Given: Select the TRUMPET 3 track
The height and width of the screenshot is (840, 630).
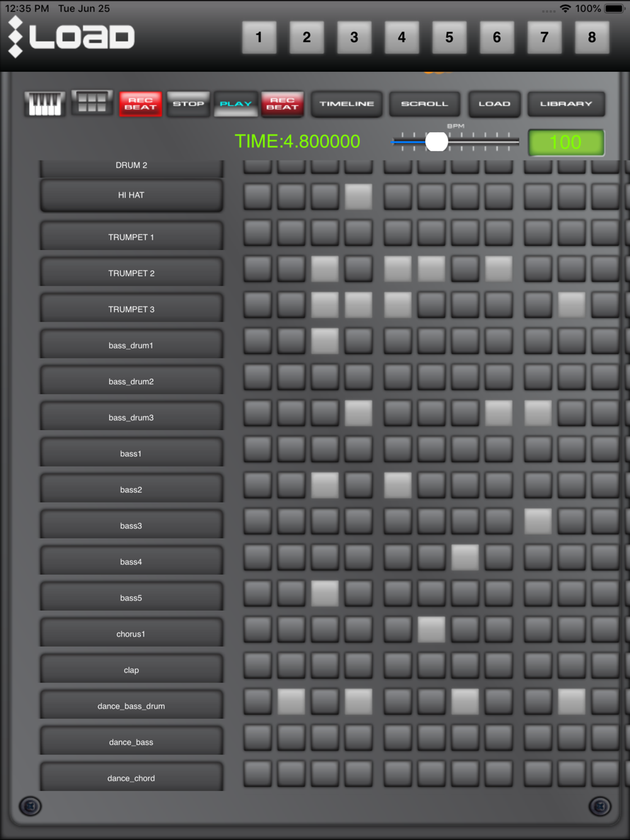Looking at the screenshot, I should click(131, 309).
